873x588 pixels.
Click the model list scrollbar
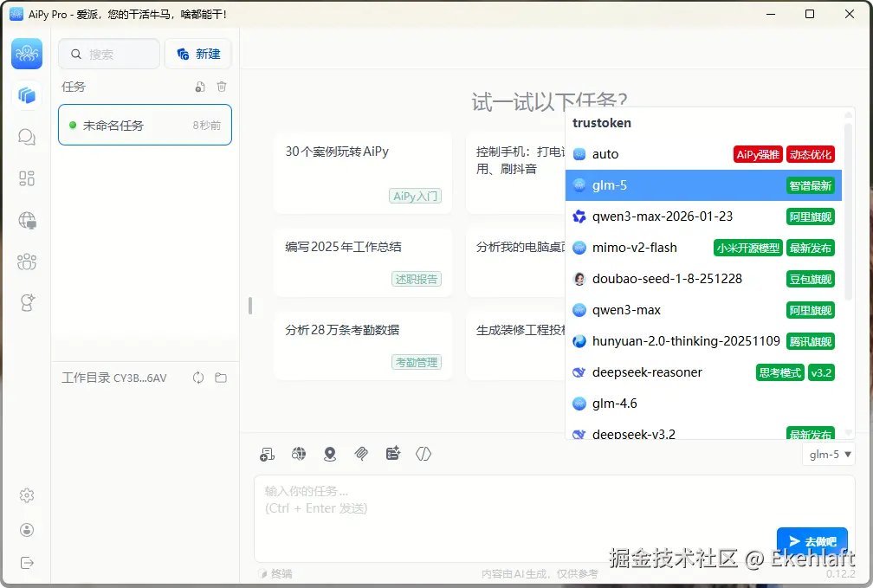[x=848, y=211]
